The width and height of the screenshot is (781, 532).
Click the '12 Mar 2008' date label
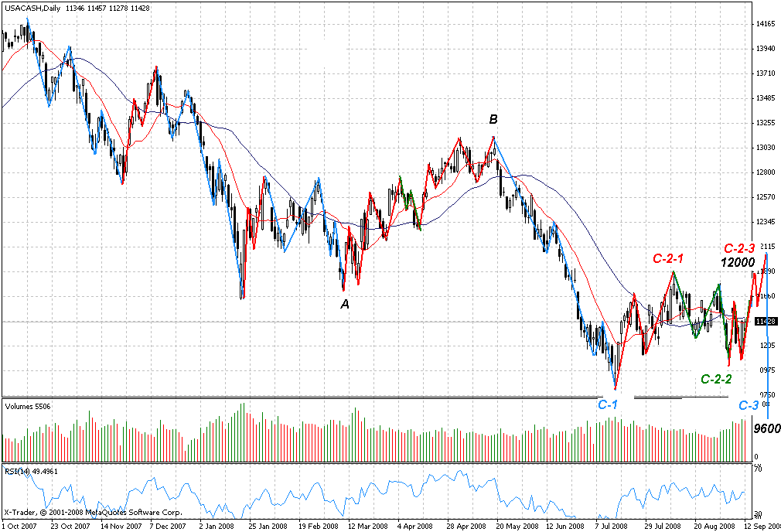(x=367, y=526)
